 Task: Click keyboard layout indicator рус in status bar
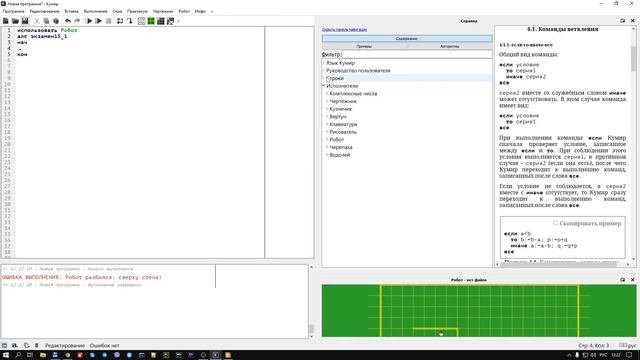[x=628, y=345]
